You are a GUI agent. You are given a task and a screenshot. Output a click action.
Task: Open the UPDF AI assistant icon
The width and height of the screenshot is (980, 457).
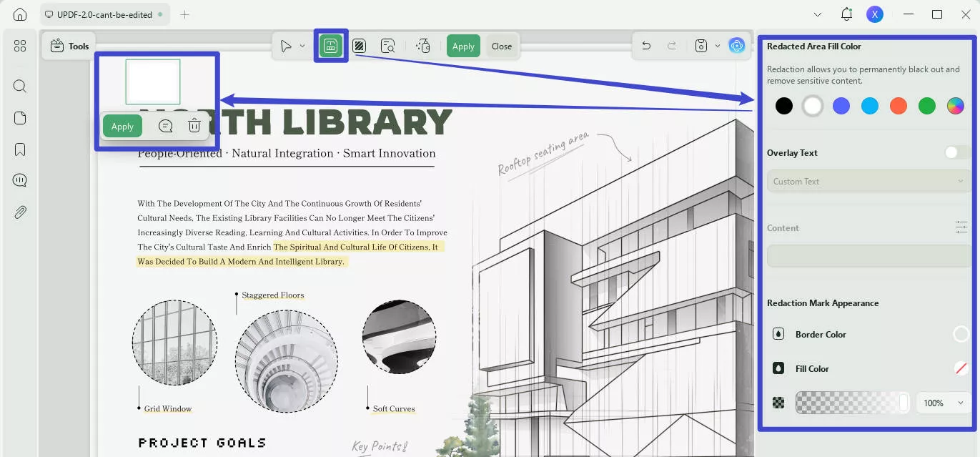(x=737, y=46)
